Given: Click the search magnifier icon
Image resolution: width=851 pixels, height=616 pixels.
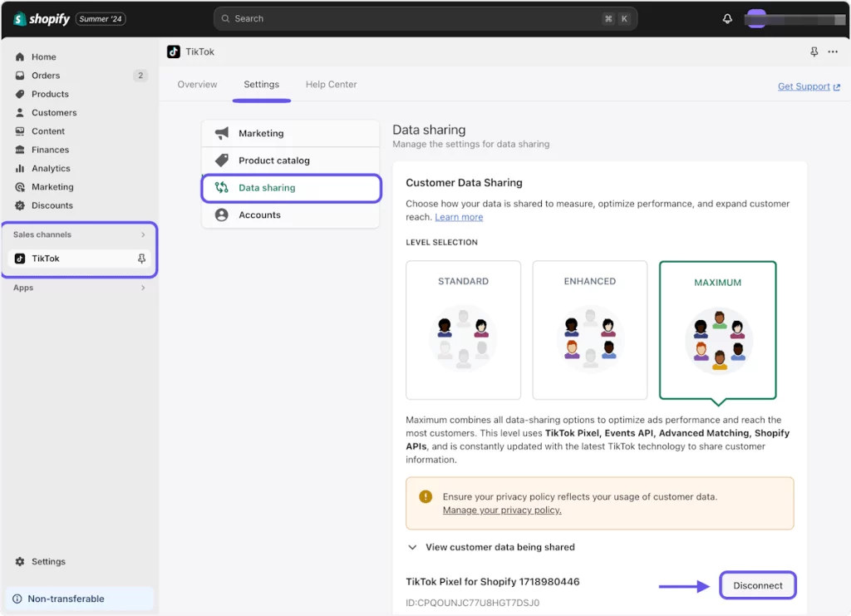Looking at the screenshot, I should 225,18.
